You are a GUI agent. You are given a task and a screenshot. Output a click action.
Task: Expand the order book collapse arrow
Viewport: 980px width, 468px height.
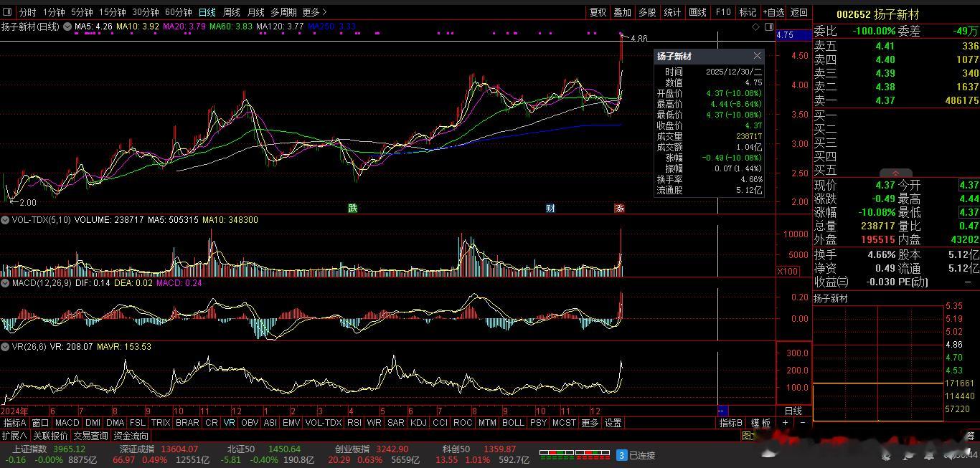(895, 173)
